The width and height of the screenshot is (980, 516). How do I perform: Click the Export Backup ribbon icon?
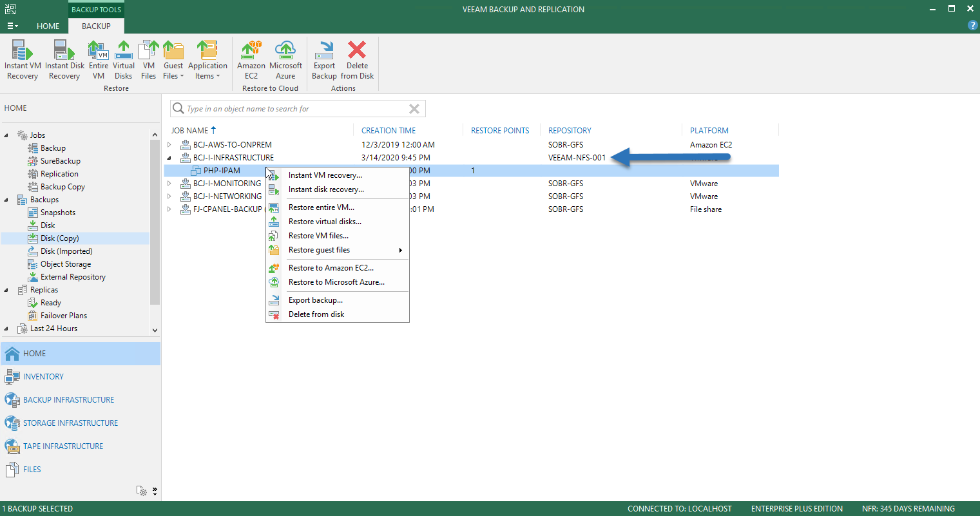325,60
